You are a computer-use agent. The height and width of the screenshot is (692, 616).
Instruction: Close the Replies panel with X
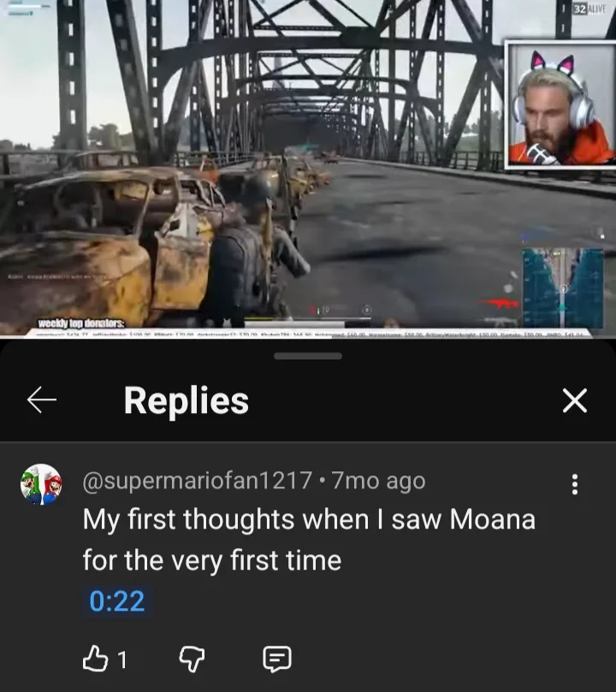pyautogui.click(x=575, y=400)
